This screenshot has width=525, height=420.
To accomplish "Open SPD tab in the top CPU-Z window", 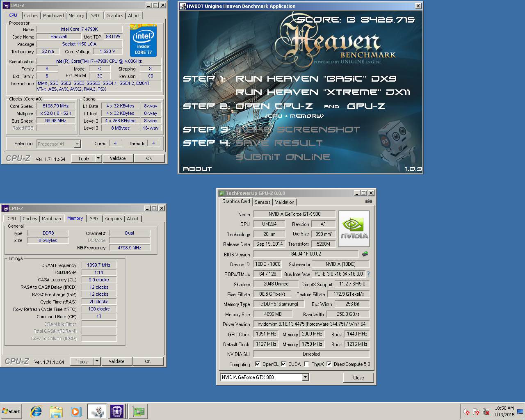I will click(95, 16).
